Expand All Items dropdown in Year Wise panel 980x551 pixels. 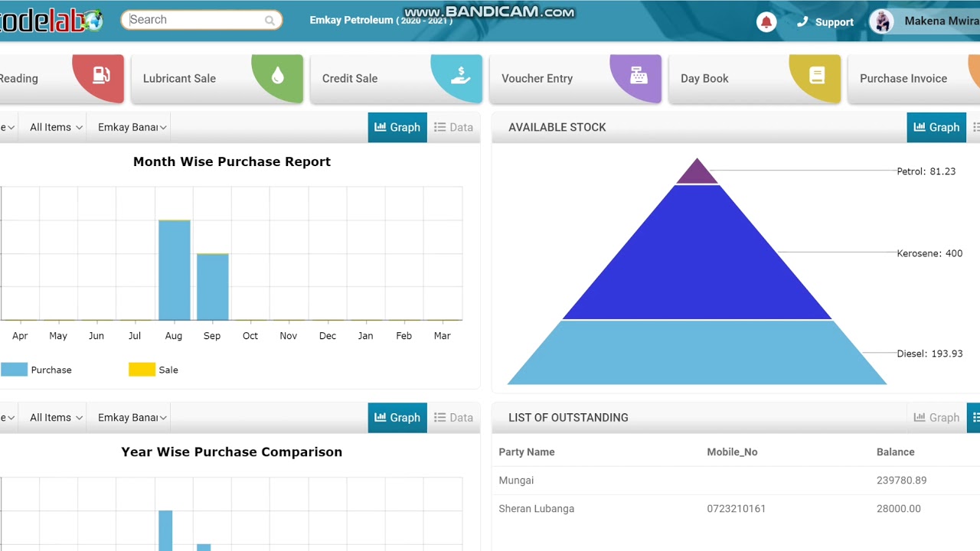click(56, 417)
